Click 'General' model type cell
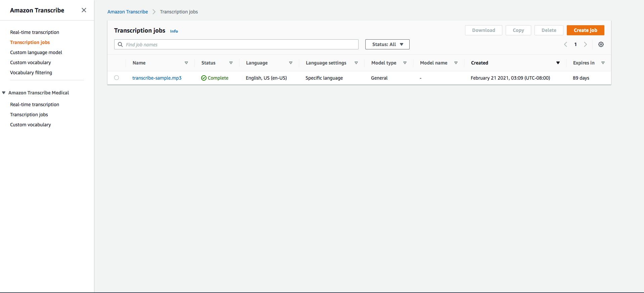644x293 pixels. point(379,78)
